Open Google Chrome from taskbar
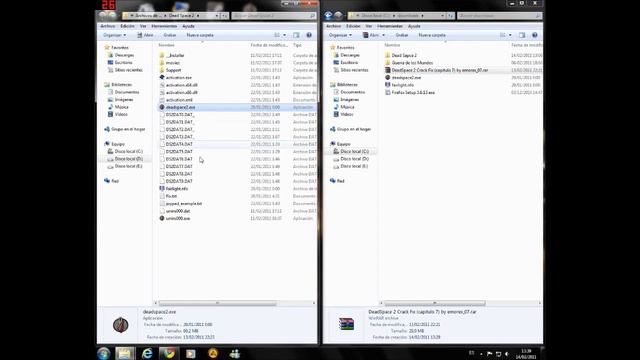 tap(169, 353)
